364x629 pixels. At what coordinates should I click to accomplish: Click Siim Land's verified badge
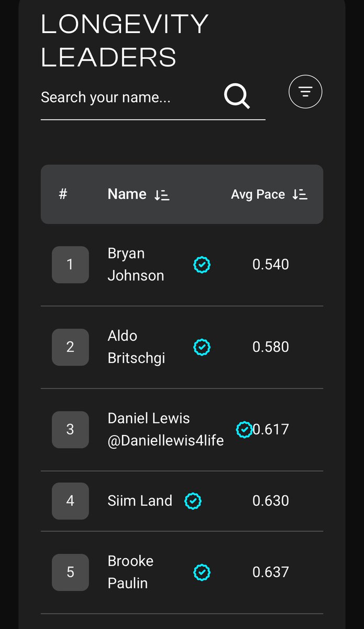pyautogui.click(x=193, y=501)
